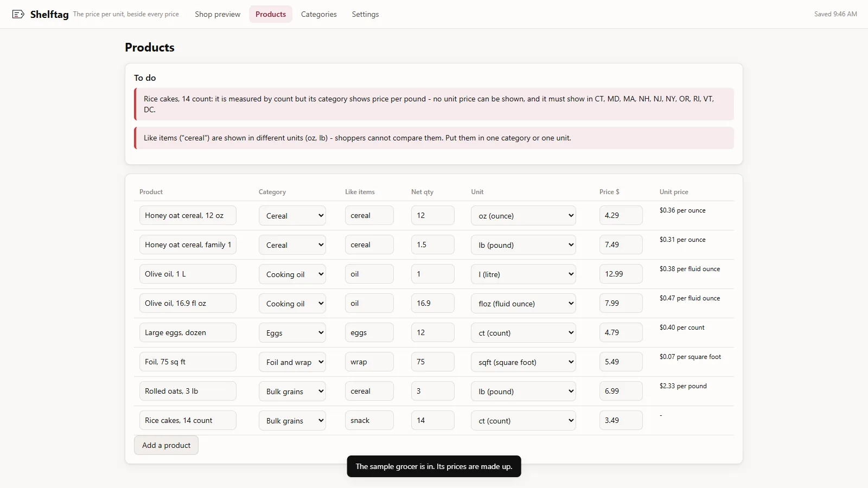868x488 pixels.
Task: Expand Unit dropdown for Rice cakes, 14 count
Action: coord(524,420)
